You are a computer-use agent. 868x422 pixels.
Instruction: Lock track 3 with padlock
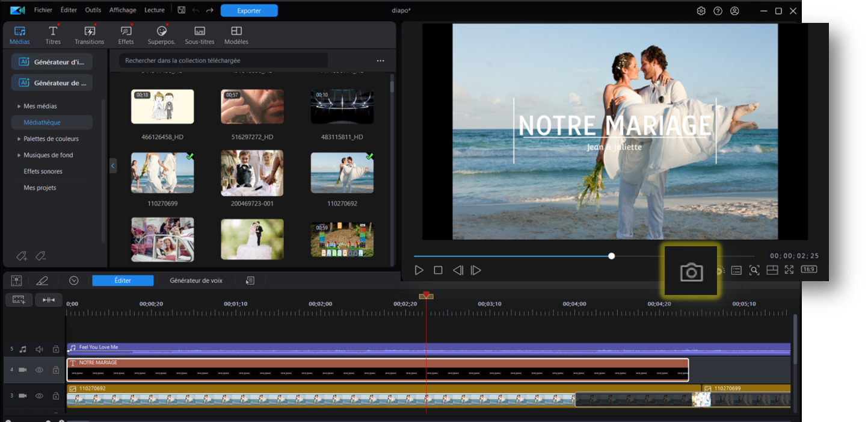pos(55,396)
